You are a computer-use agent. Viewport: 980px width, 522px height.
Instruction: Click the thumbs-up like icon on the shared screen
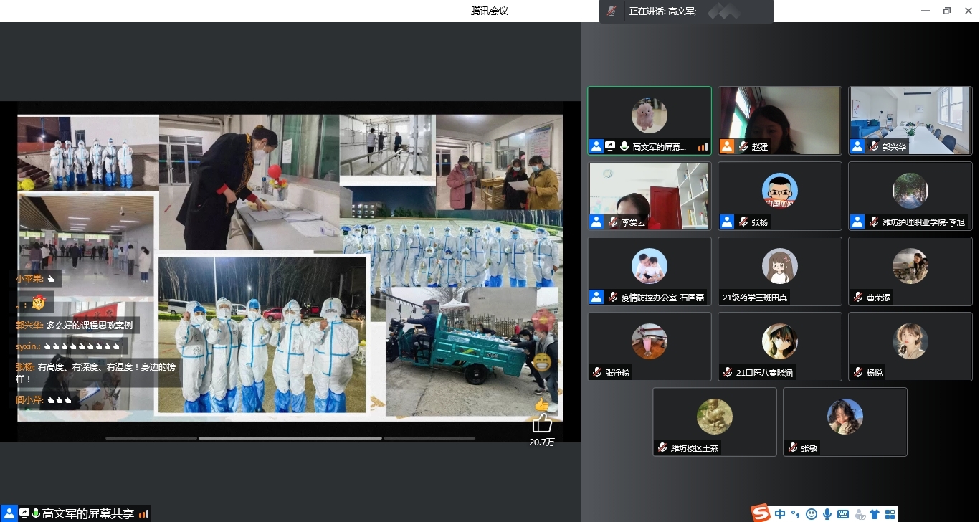pos(542,423)
